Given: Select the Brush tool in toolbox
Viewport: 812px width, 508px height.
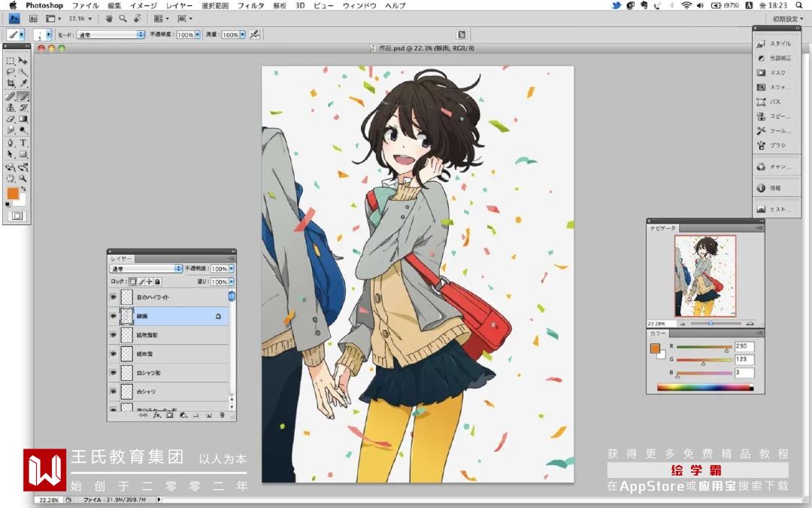Looking at the screenshot, I should (x=23, y=96).
